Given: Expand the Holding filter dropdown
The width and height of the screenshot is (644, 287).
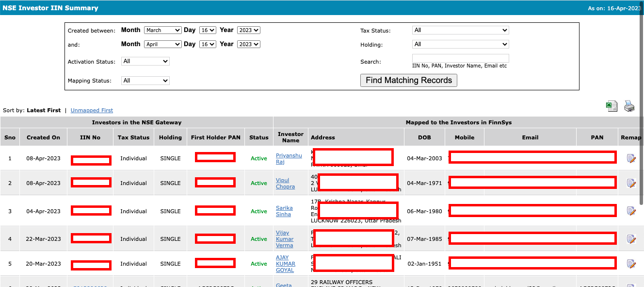Looking at the screenshot, I should (x=461, y=44).
